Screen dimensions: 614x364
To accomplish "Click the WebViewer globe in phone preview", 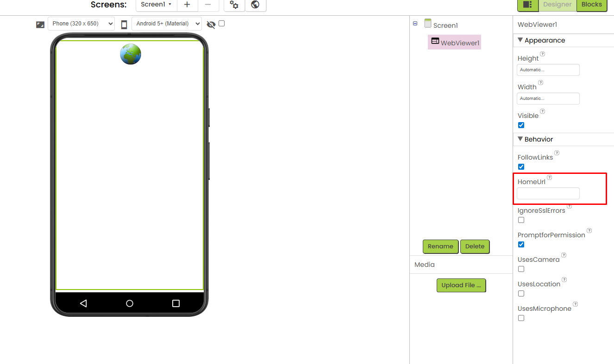I will coord(131,54).
